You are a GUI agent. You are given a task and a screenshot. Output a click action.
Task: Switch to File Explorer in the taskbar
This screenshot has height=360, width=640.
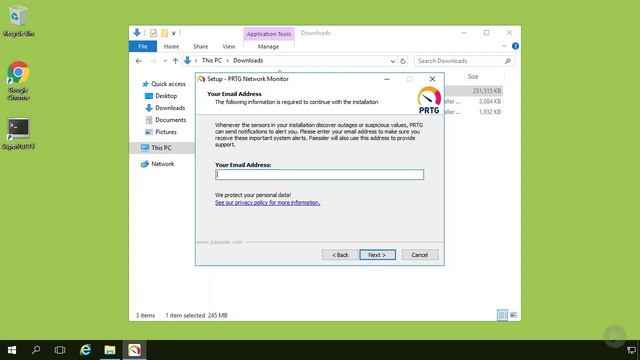pos(110,350)
